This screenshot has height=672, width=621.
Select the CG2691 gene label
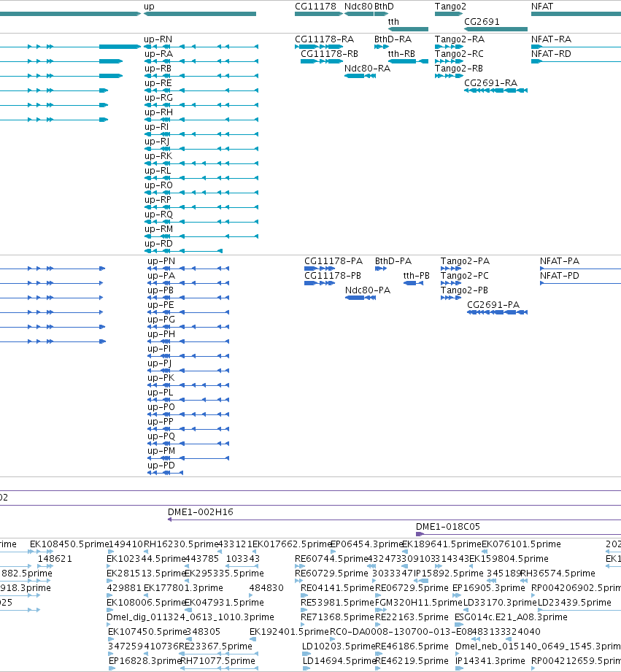point(482,21)
